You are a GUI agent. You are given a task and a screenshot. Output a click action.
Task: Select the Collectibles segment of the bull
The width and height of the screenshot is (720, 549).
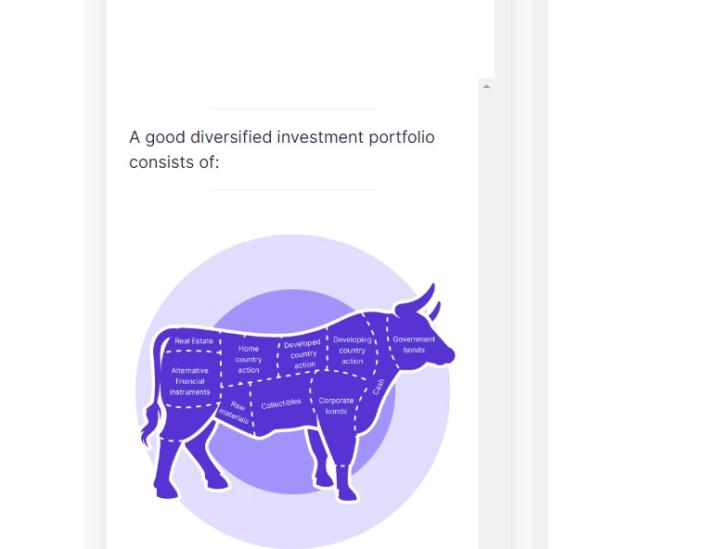click(x=281, y=402)
